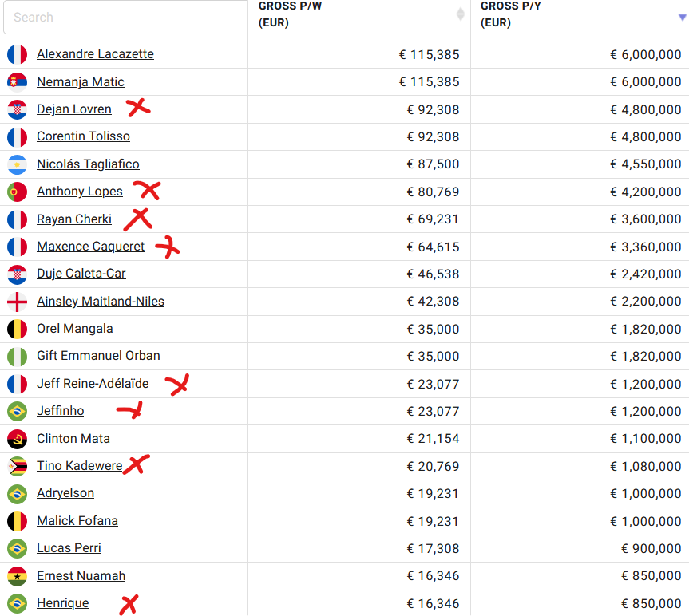Click the Serbian flag beside Nemanja Matic
The width and height of the screenshot is (689, 616).
(17, 82)
